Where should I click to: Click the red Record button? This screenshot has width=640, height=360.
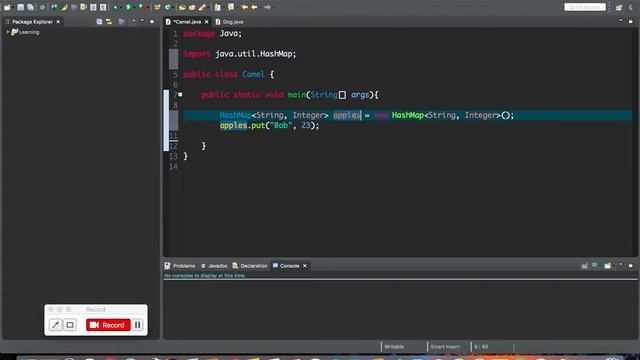point(108,325)
